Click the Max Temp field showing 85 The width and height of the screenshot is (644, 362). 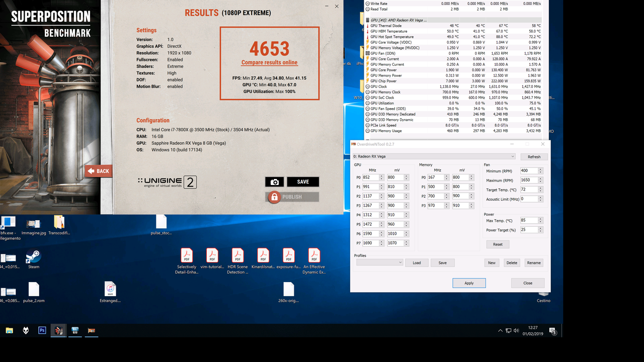[x=529, y=220]
